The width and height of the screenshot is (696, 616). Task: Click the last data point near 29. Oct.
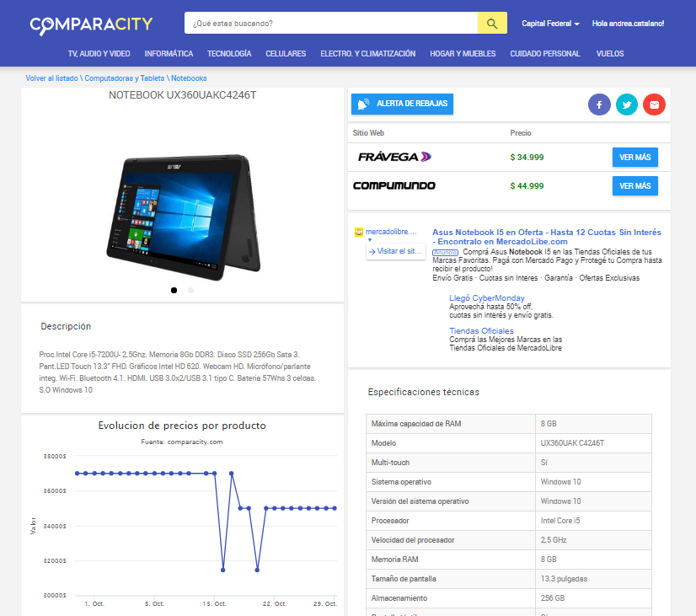(x=335, y=508)
